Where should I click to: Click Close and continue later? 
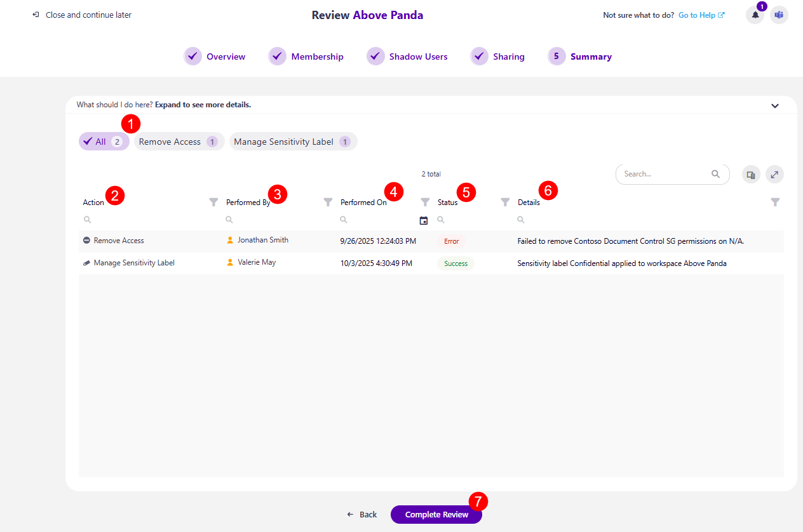(81, 14)
